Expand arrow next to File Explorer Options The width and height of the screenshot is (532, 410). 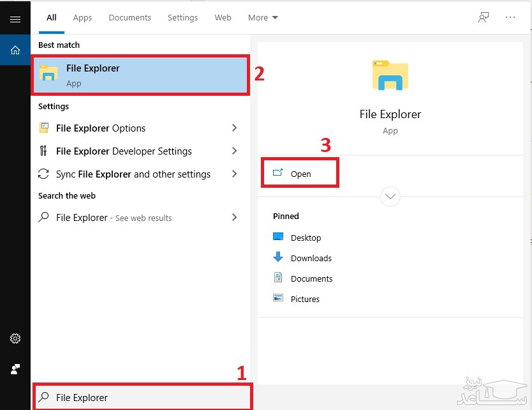[234, 128]
